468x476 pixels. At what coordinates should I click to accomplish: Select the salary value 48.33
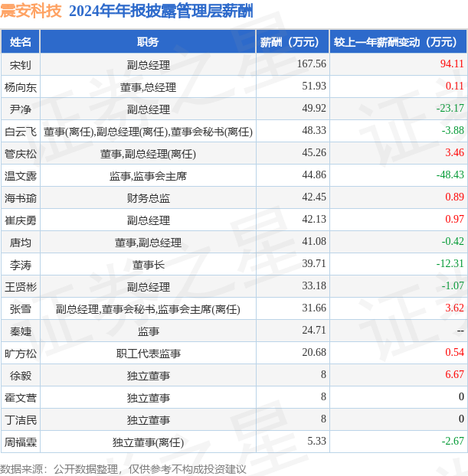click(314, 130)
